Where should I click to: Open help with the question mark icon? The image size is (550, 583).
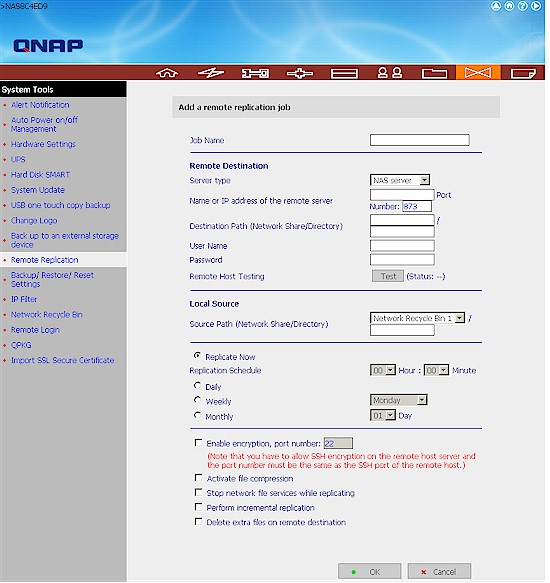(523, 6)
